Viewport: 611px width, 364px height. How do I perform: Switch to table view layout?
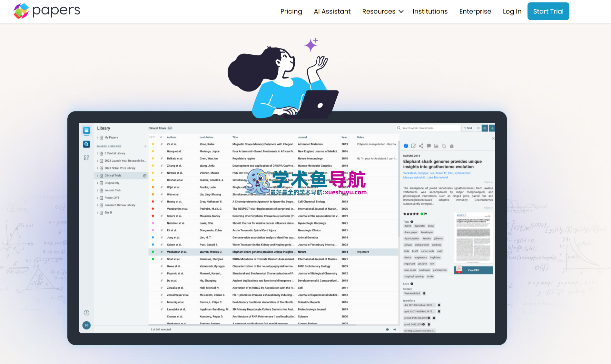(x=485, y=128)
